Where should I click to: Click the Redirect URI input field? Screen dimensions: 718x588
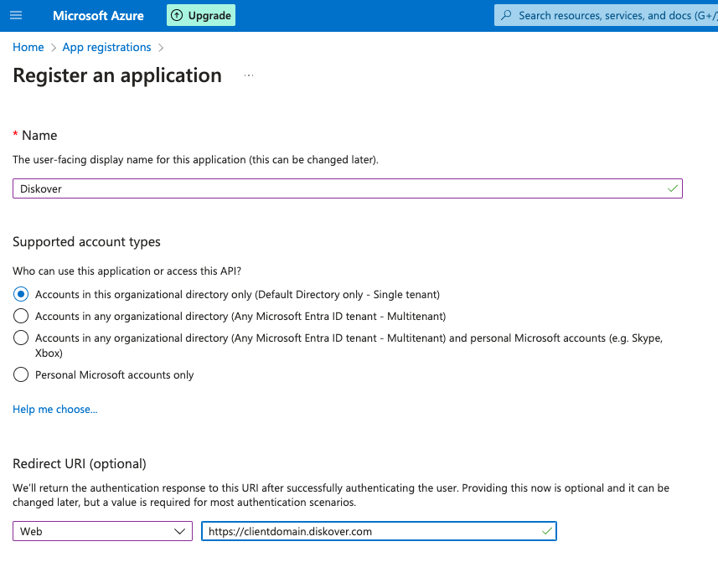(x=380, y=531)
